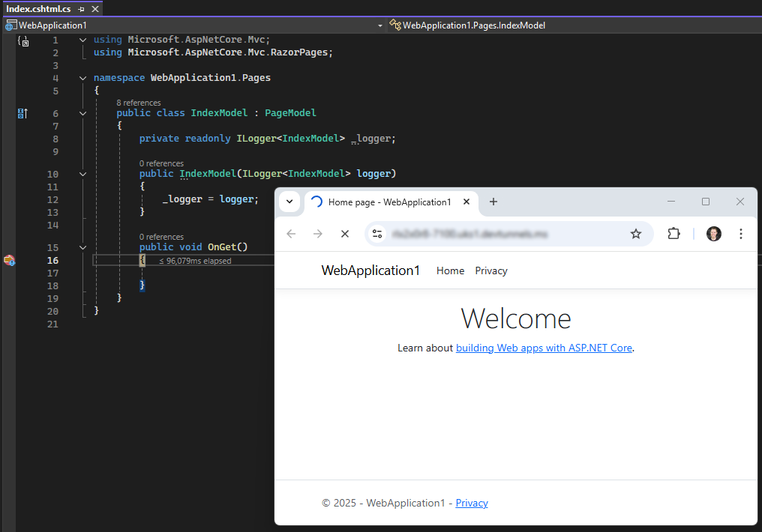Open the Chrome three-dot menu
This screenshot has width=762, height=532.
point(740,234)
